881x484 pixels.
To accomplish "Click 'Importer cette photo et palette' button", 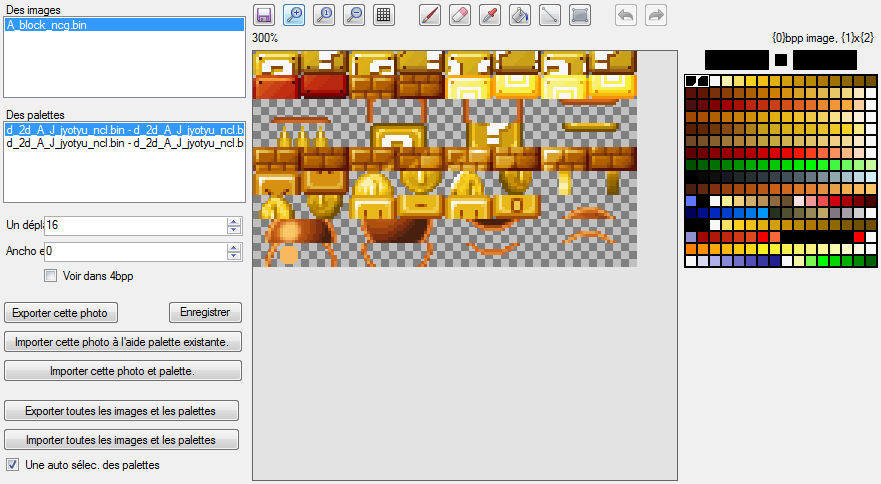I will click(x=122, y=371).
